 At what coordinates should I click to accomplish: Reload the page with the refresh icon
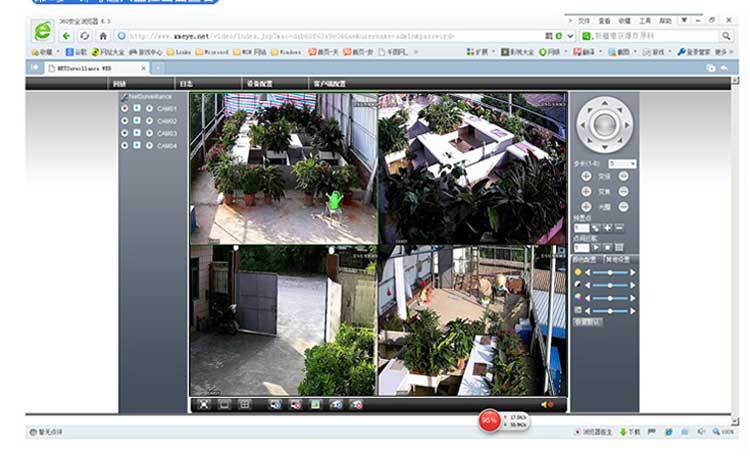click(85, 36)
